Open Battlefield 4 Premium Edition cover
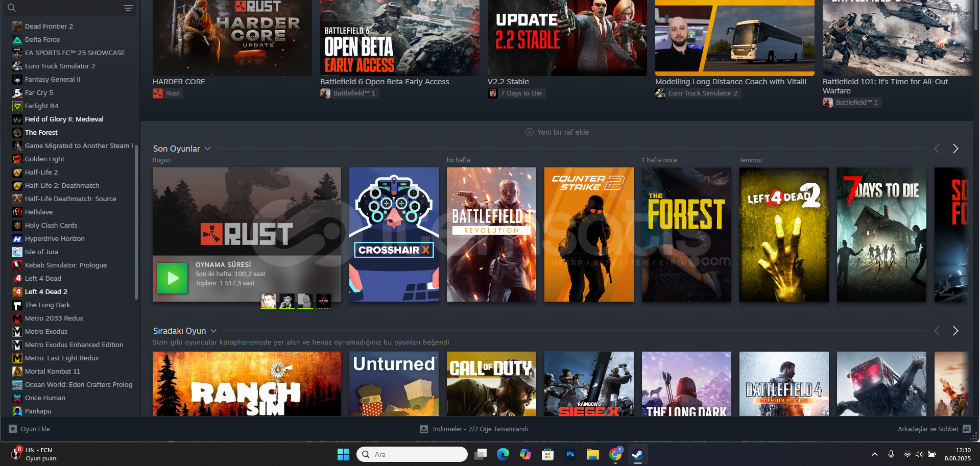The image size is (980, 466). (x=784, y=383)
